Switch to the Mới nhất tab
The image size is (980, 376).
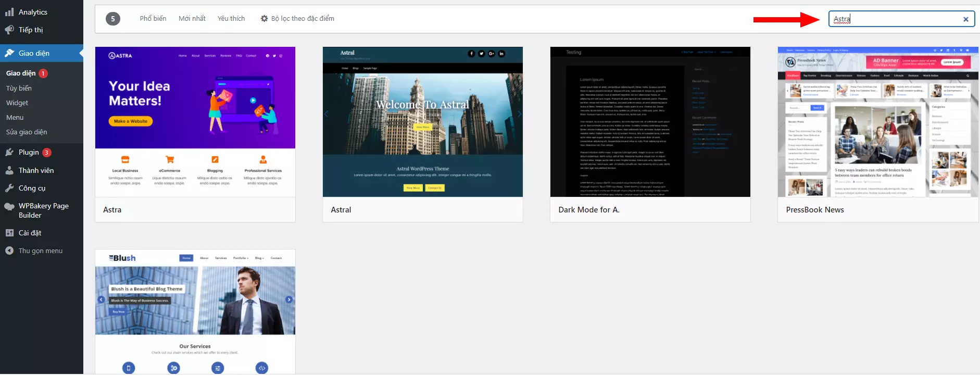[x=192, y=18]
